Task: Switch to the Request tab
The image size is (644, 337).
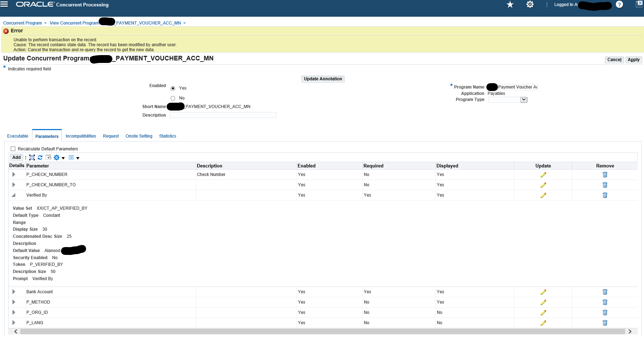Action: tap(111, 136)
